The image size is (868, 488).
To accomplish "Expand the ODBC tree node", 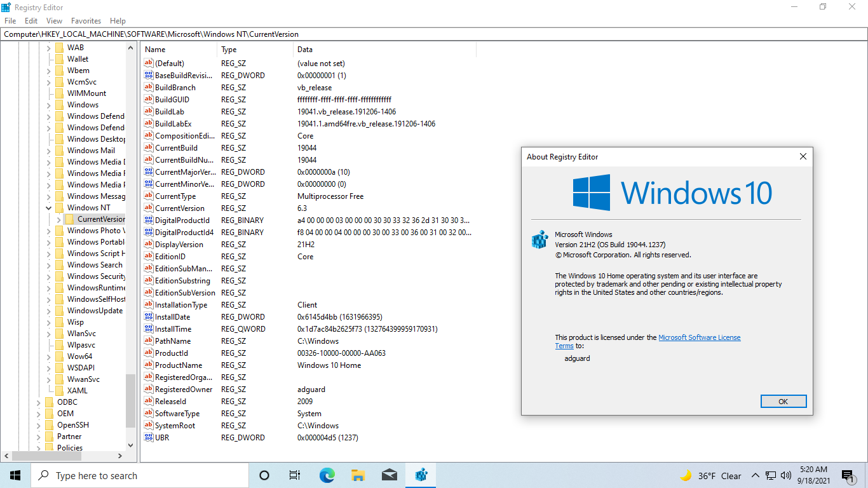I will [38, 402].
